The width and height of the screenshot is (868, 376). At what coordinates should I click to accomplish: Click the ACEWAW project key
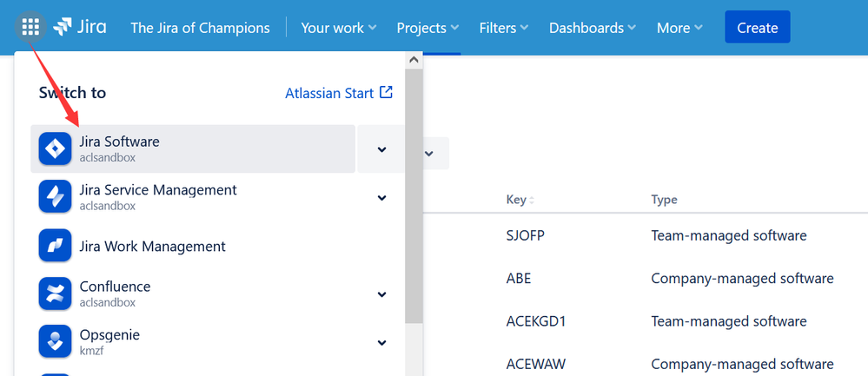[x=536, y=364]
